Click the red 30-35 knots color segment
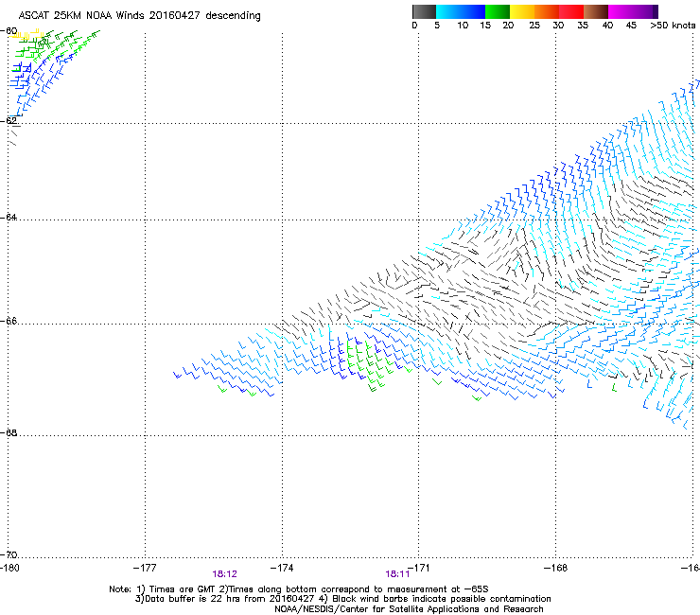Viewport: 700px width, 615px height. [571, 11]
